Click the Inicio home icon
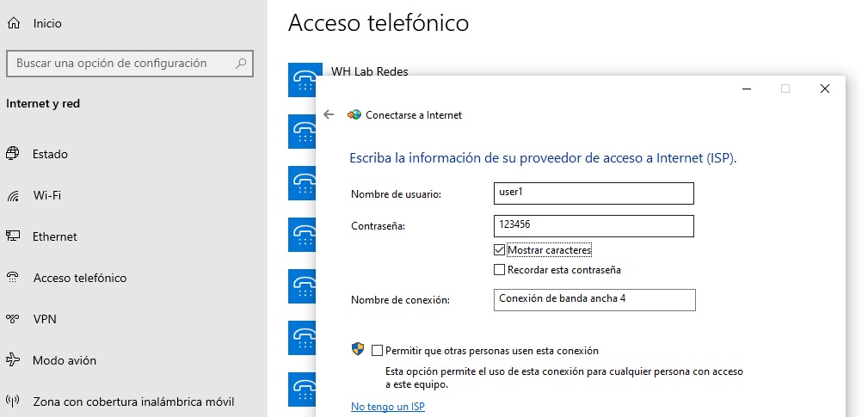The height and width of the screenshot is (417, 868). 13,23
